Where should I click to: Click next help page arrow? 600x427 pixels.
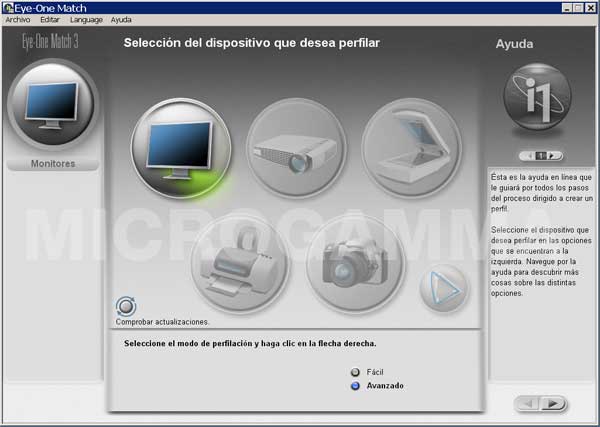point(552,156)
